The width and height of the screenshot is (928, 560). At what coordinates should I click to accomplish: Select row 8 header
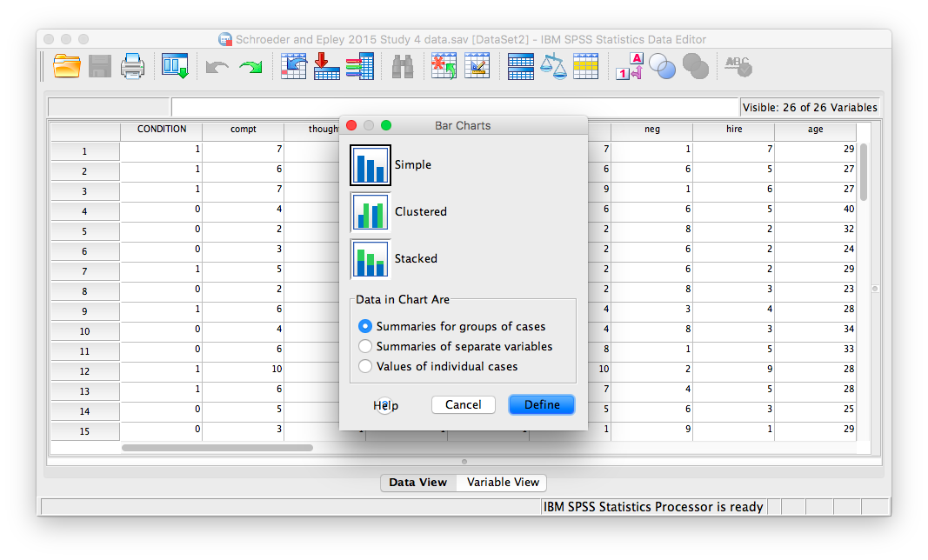click(84, 291)
